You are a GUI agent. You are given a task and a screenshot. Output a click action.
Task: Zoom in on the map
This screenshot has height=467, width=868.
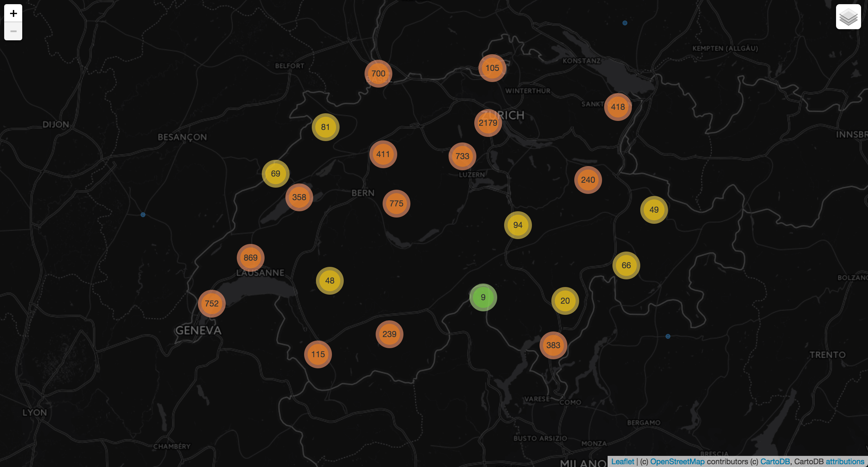(13, 13)
